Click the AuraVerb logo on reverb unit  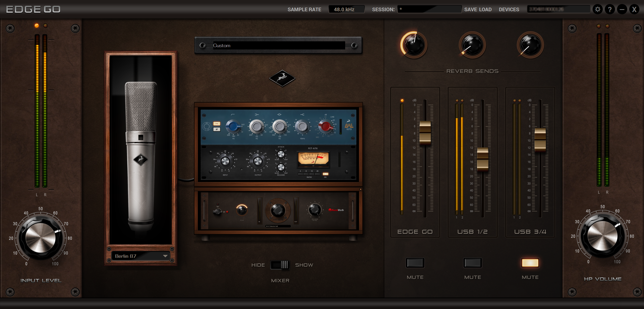point(336,210)
